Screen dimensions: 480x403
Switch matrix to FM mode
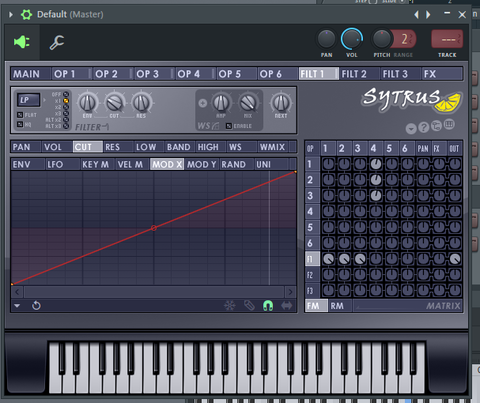pyautogui.click(x=316, y=306)
